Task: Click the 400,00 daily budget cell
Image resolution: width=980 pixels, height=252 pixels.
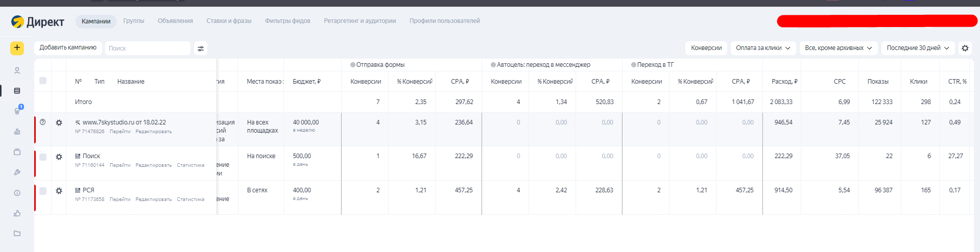Action: point(302,190)
